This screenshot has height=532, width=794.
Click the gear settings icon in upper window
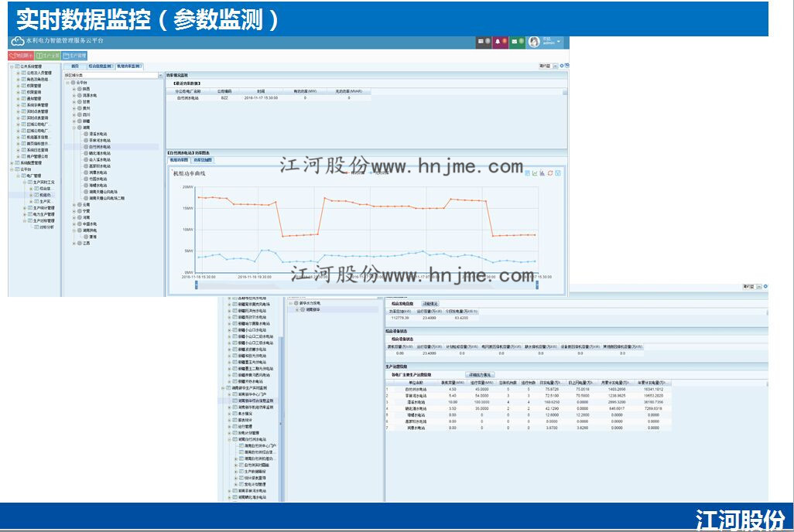(562, 66)
